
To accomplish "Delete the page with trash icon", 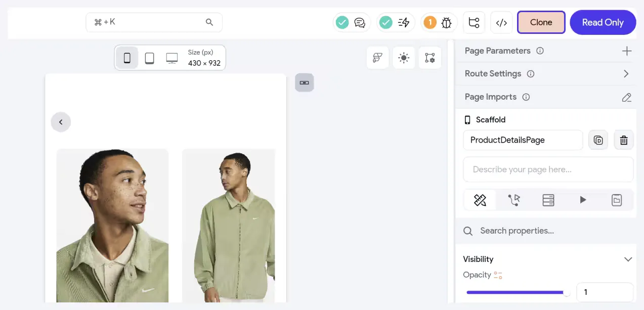I will coord(624,140).
